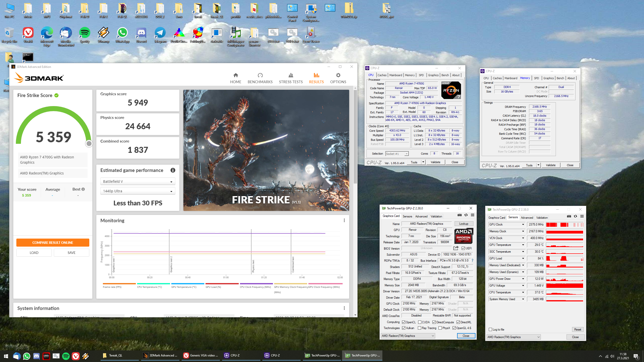The image size is (644, 362).
Task: Expand the Battlefield V game dropdown
Action: (x=138, y=182)
